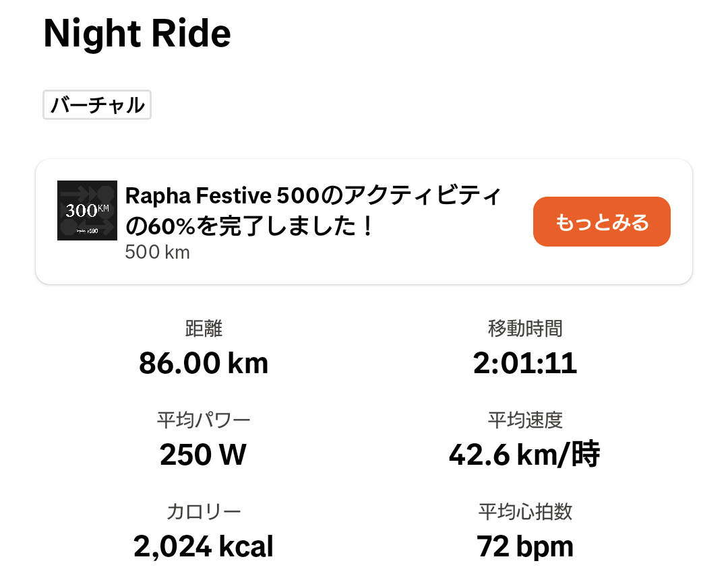The height and width of the screenshot is (584, 728).
Task: Open the Rapha Festive 500 challenge text
Action: tap(313, 197)
